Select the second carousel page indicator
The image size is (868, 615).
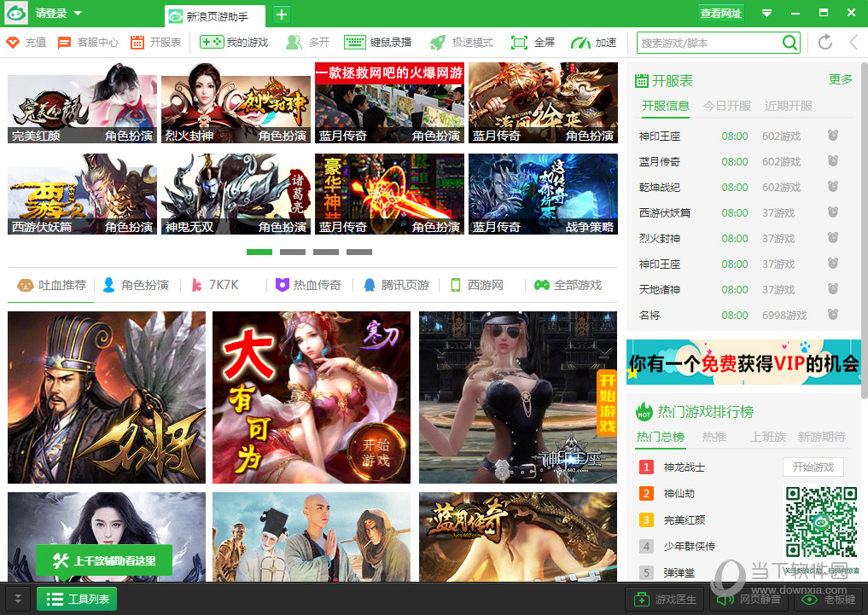(292, 252)
